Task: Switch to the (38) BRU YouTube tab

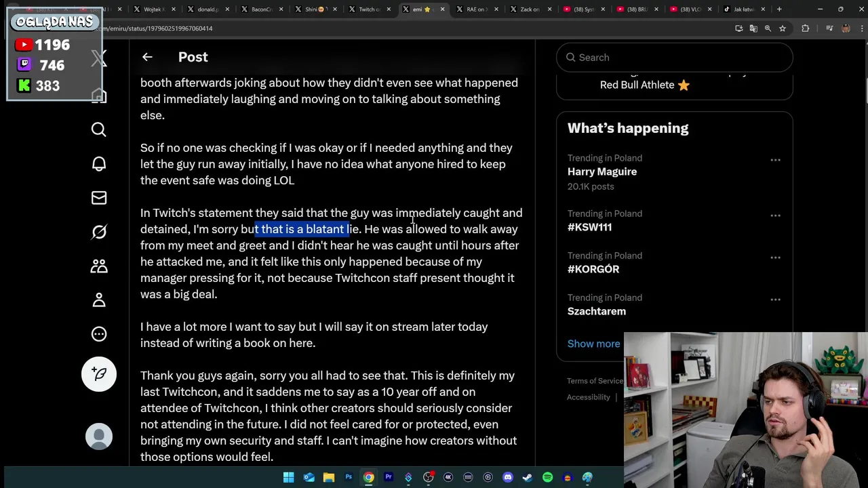Action: (637, 9)
